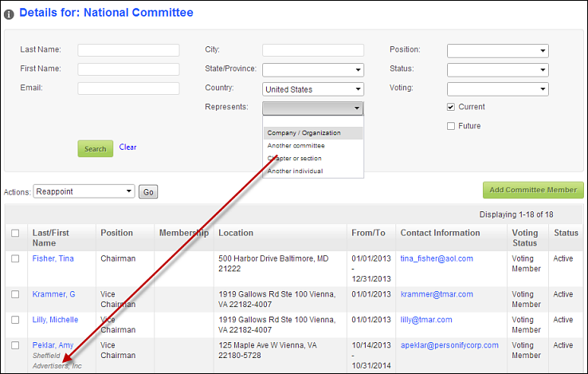
Task: Expand the State/Province dropdown
Action: tap(313, 70)
